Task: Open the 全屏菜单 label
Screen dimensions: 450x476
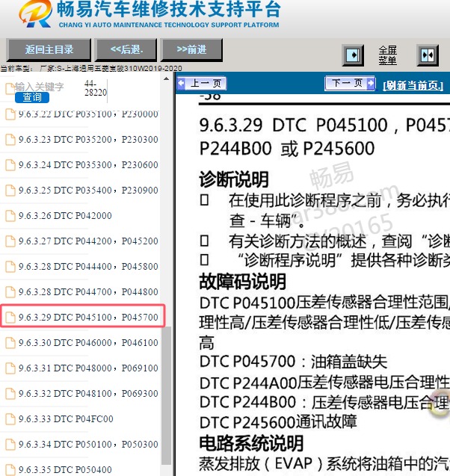Action: tap(387, 55)
